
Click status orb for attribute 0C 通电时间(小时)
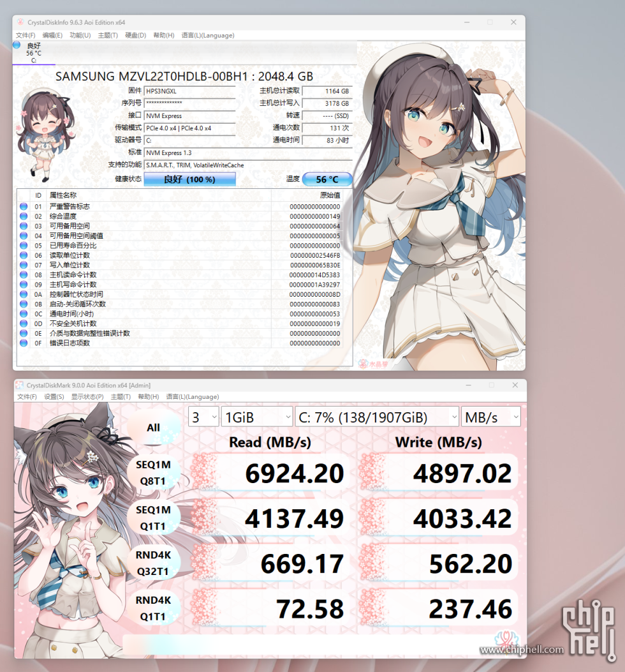click(24, 314)
